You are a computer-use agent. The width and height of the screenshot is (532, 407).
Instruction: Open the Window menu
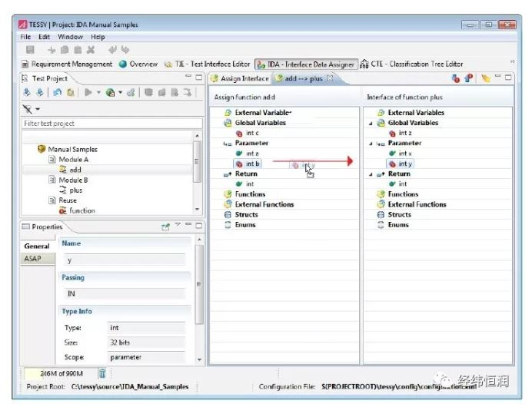pyautogui.click(x=70, y=37)
